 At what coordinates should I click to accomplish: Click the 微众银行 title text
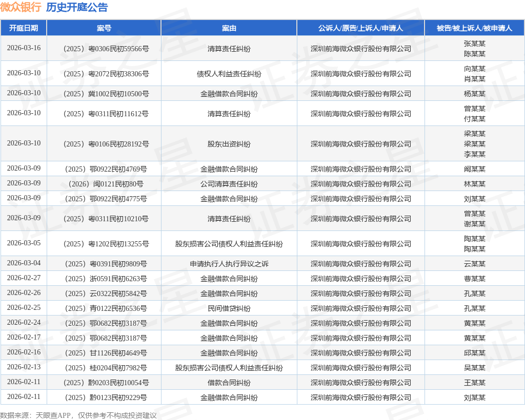tap(21, 7)
